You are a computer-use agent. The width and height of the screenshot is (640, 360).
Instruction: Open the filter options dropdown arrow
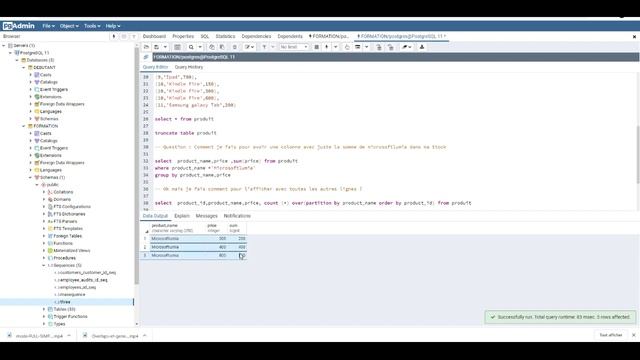tap(273, 47)
